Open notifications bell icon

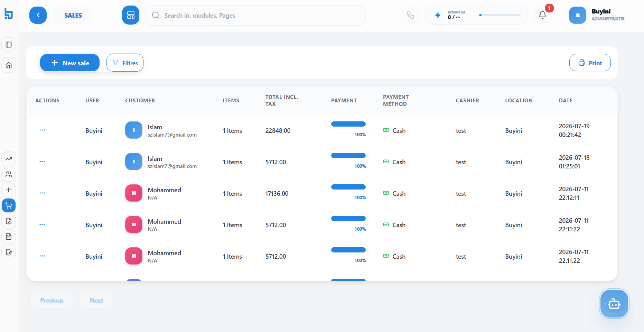(543, 15)
